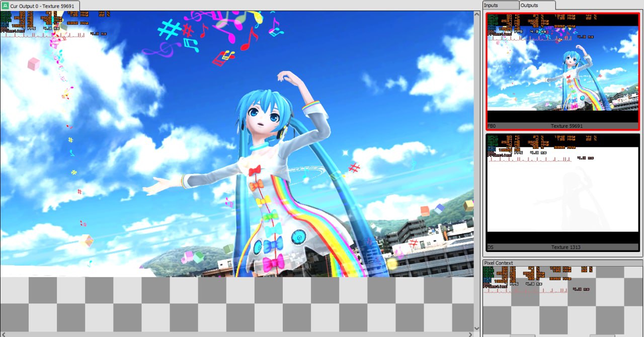Viewport: 644px width, 337px height.
Task: Select the Cur Output 0 - Texture 59691 tab
Action: 40,6
